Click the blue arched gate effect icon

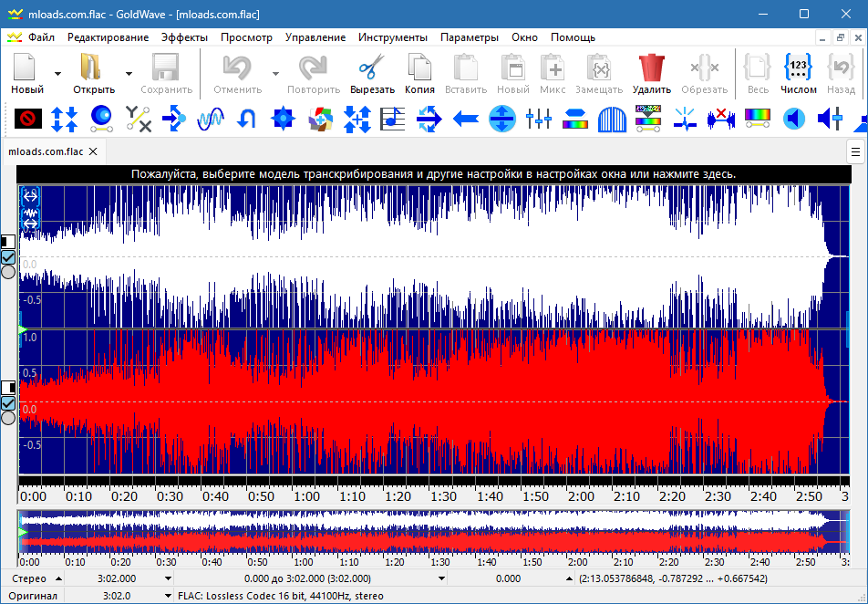point(612,119)
